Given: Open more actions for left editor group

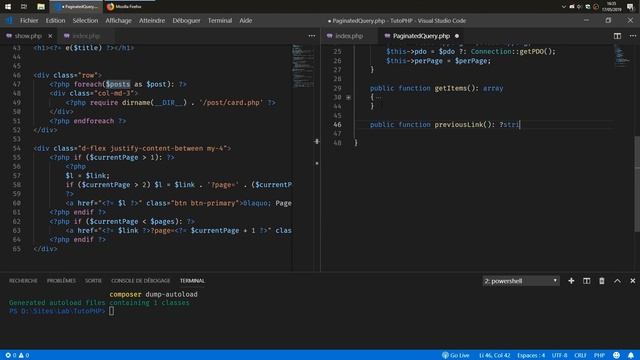Looking at the screenshot, I should (312, 36).
